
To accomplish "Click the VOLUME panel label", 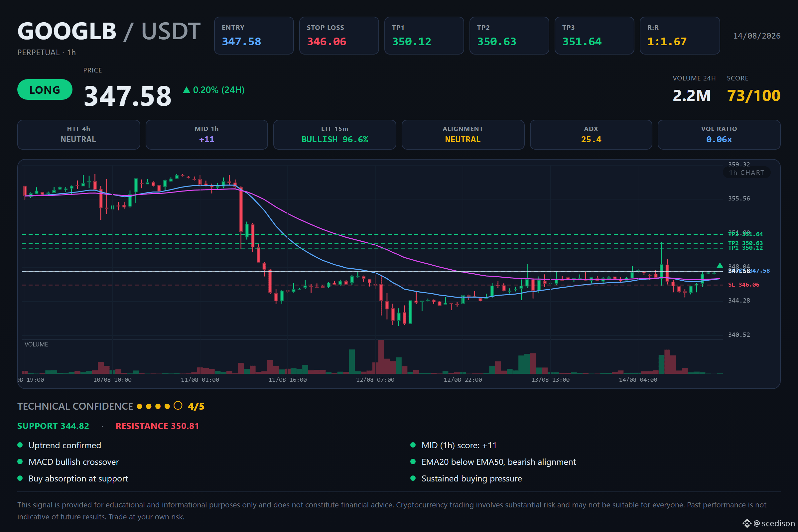I will coord(36,344).
